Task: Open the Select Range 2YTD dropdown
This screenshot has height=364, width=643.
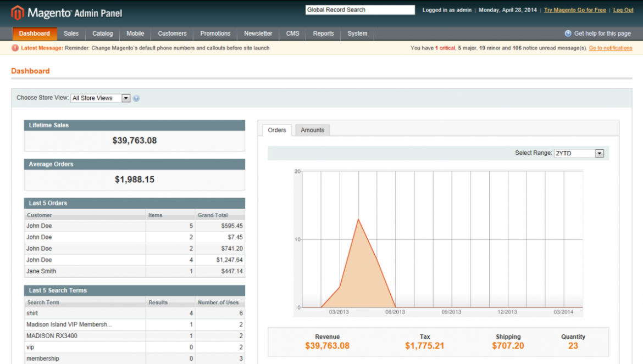Action: point(579,153)
